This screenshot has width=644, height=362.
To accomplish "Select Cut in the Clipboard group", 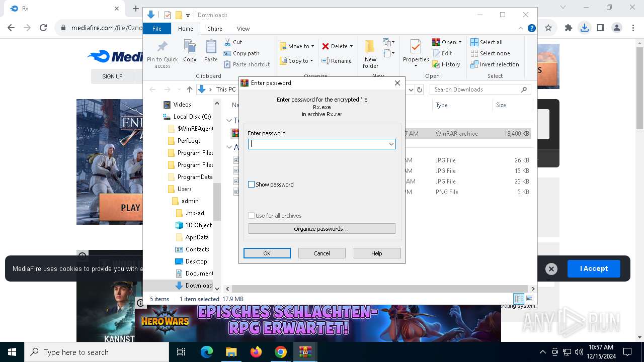I will pos(233,42).
